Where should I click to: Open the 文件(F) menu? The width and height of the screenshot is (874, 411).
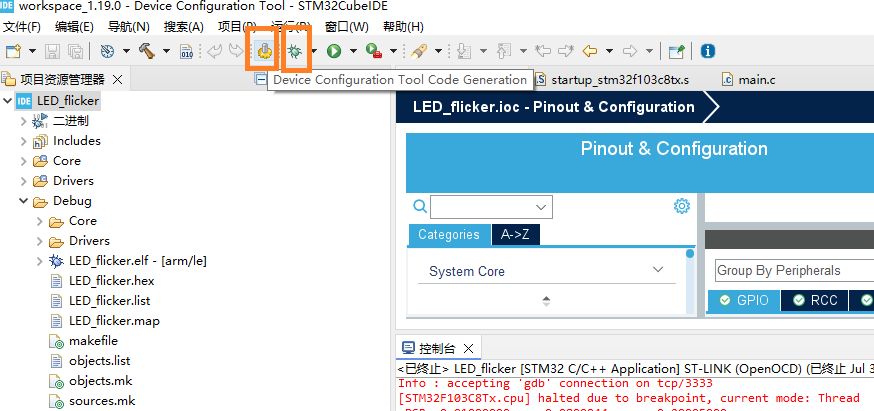(22, 27)
